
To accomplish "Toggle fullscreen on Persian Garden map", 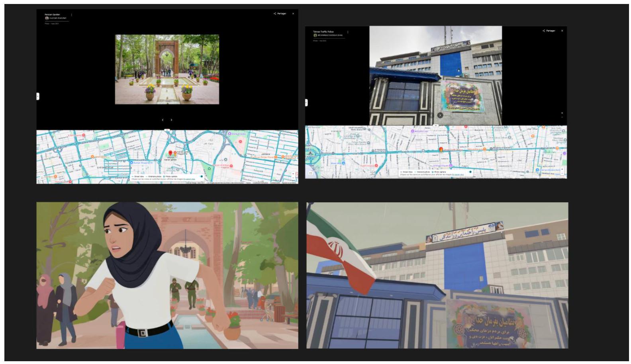I will pyautogui.click(x=42, y=178).
